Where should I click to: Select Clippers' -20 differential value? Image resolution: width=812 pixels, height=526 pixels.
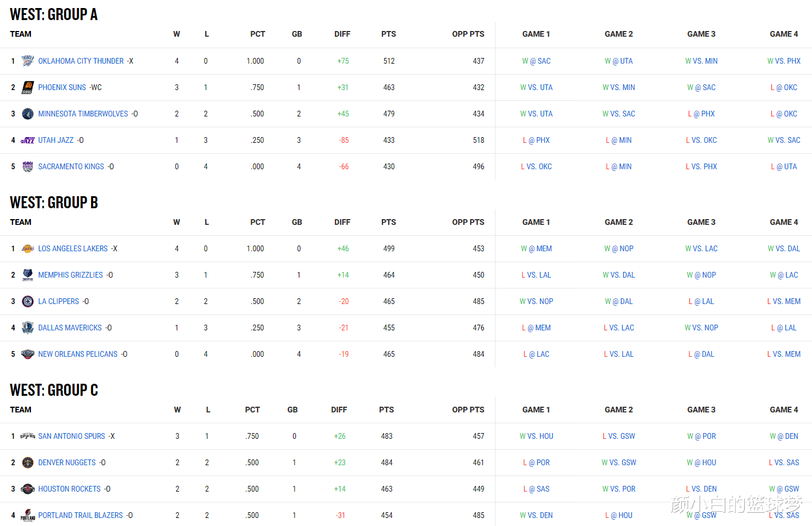click(343, 301)
